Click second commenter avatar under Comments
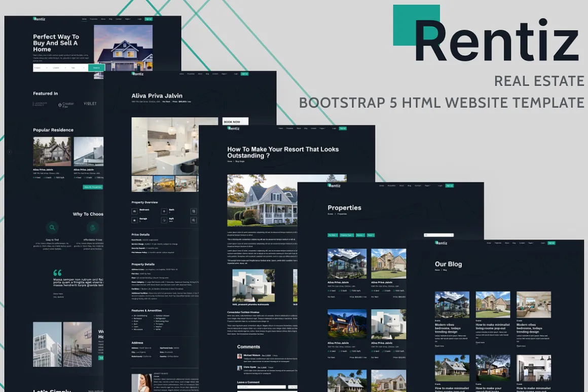The width and height of the screenshot is (588, 392). [x=239, y=368]
